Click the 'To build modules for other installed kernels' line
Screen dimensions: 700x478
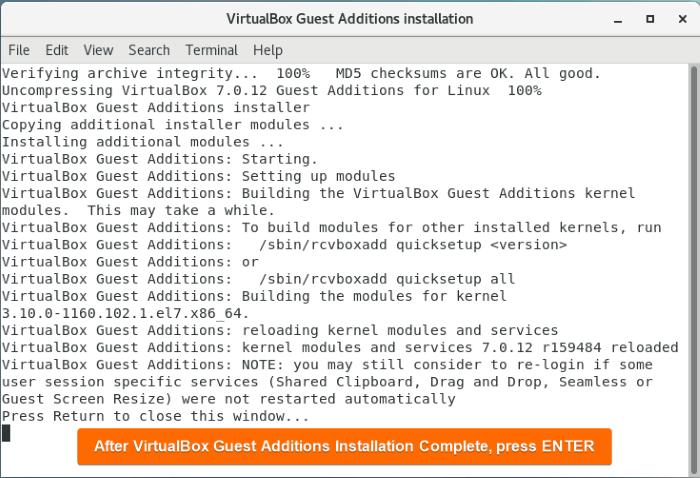click(332, 228)
